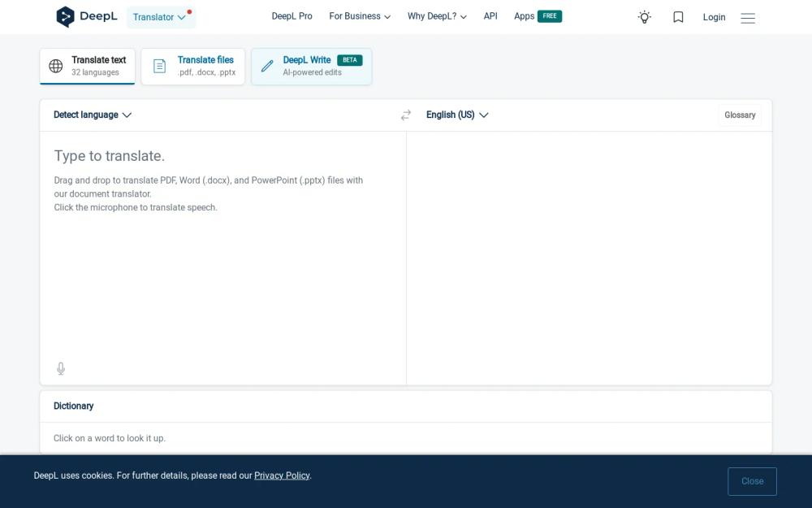Click the DeepL wordmark text
The height and width of the screenshot is (508, 812).
pos(98,16)
